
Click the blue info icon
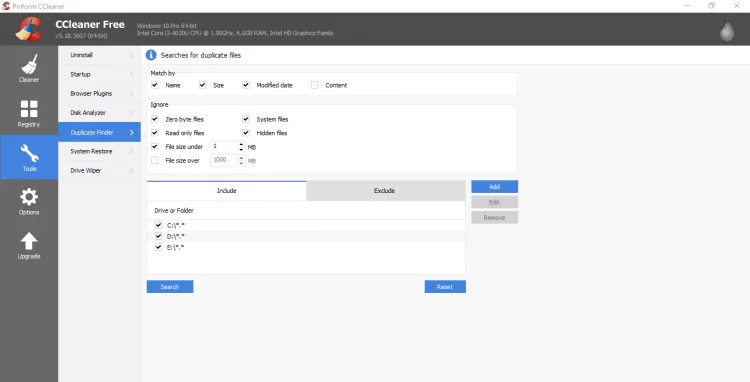click(151, 55)
